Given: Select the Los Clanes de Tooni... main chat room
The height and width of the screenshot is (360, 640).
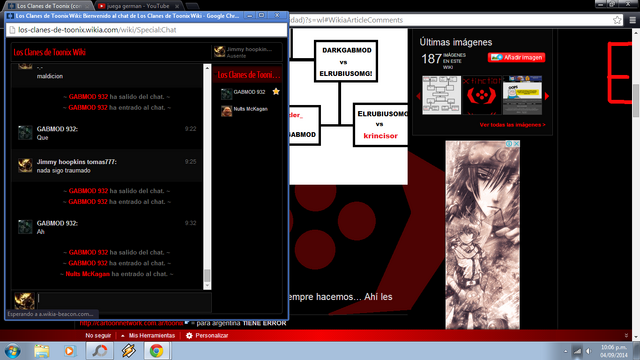Looking at the screenshot, I should 248,75.
